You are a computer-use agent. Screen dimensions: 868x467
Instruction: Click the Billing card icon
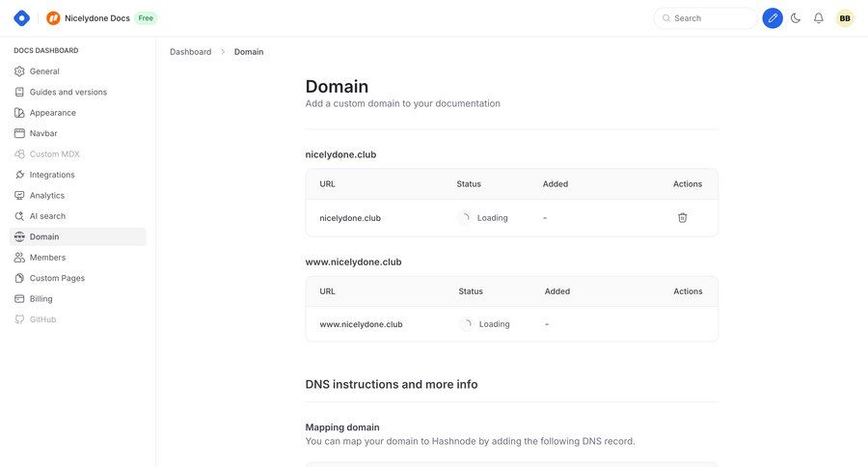coord(19,298)
